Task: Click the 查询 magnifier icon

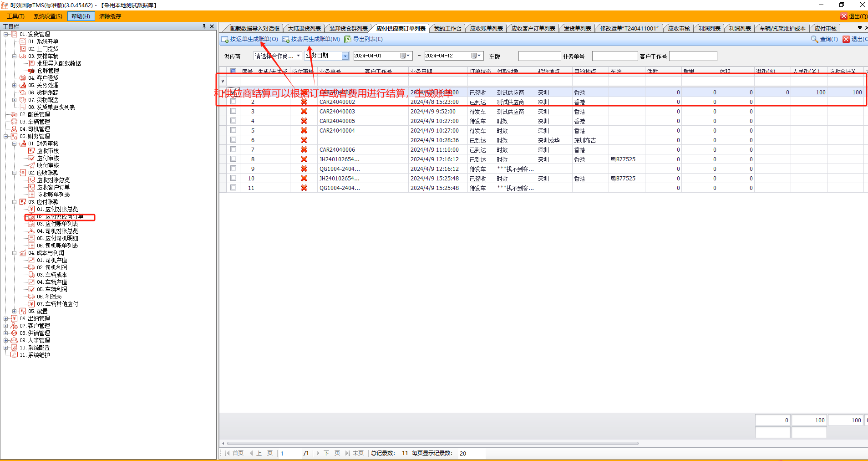Action: 814,39
